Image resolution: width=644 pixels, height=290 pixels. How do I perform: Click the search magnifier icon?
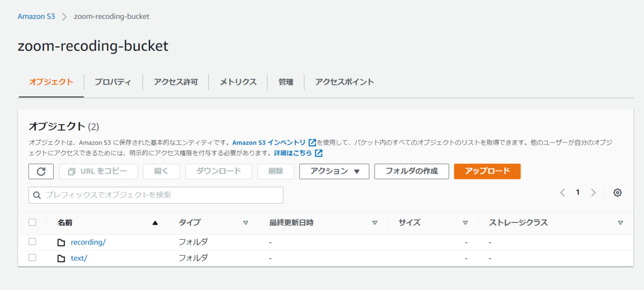(x=37, y=195)
